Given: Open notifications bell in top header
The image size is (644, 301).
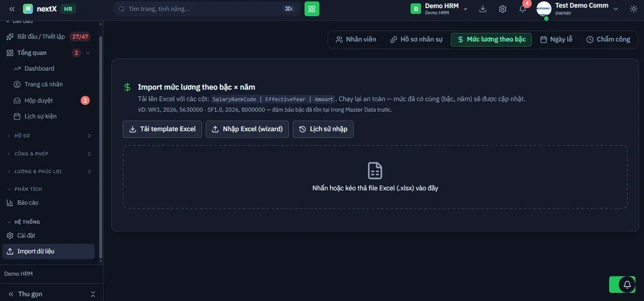Looking at the screenshot, I should [523, 9].
